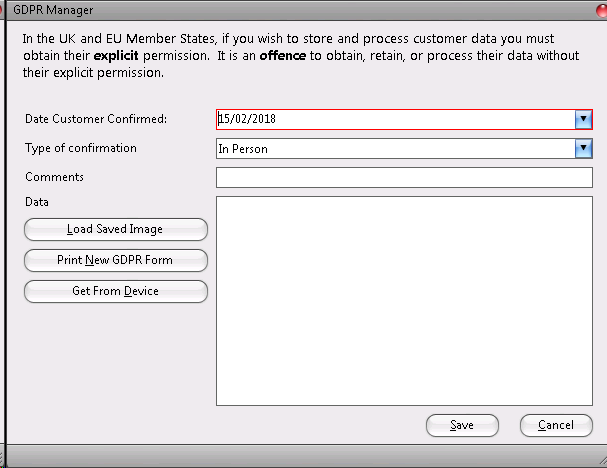Click the Type of confirmation label

click(x=81, y=148)
